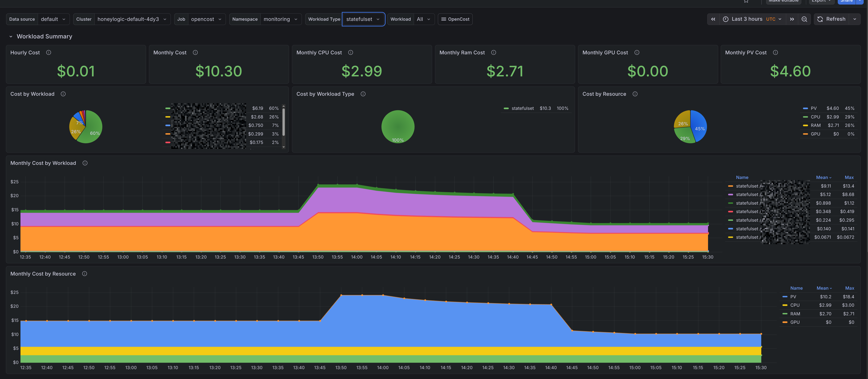Viewport: 868px width, 379px height.
Task: Open the Hourly Cost panel info tooltip
Action: 48,52
